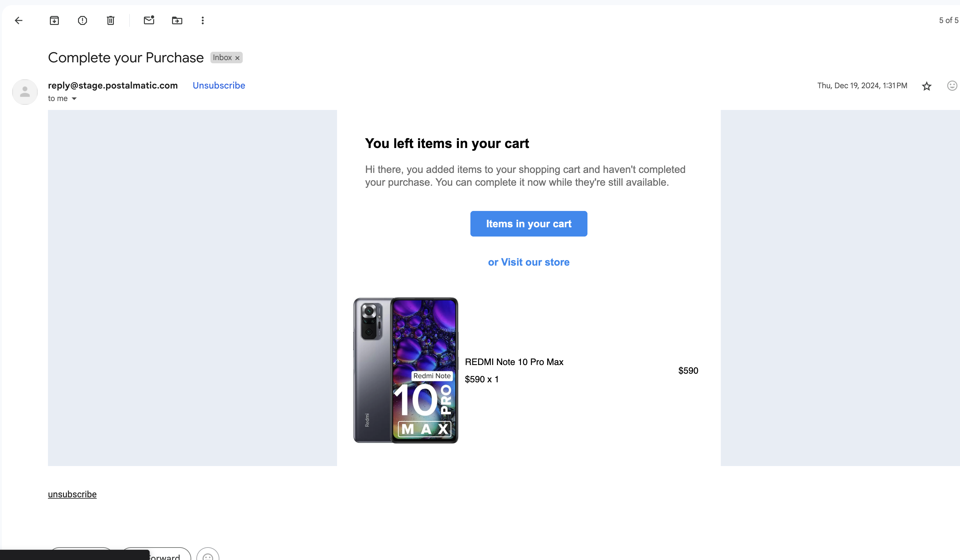Click the sender's avatar picture
The height and width of the screenshot is (560, 960).
click(25, 92)
